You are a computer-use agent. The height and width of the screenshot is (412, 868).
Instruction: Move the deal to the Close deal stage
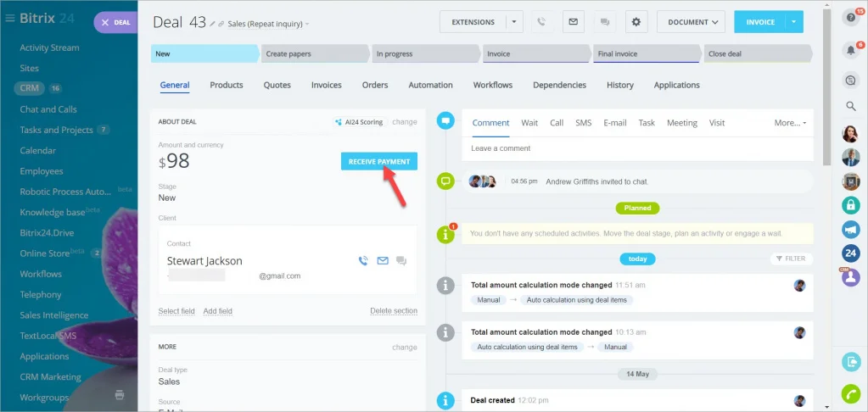759,53
